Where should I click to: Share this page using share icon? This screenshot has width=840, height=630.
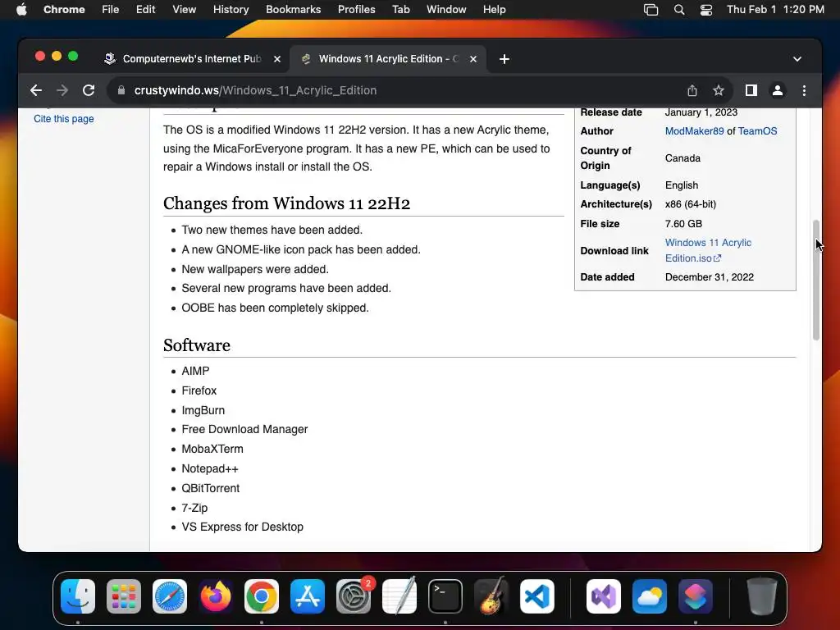click(x=692, y=90)
